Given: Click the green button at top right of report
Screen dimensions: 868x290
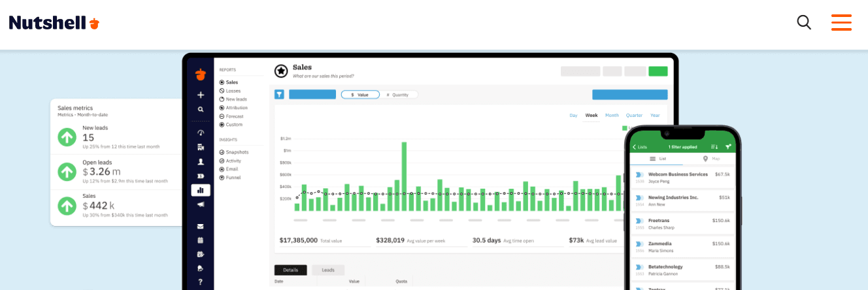Looking at the screenshot, I should 658,71.
